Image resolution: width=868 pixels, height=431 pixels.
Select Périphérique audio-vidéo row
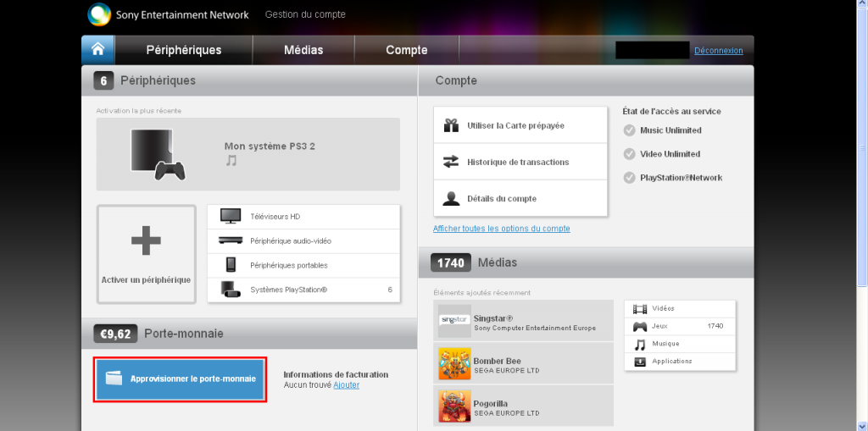[303, 240]
